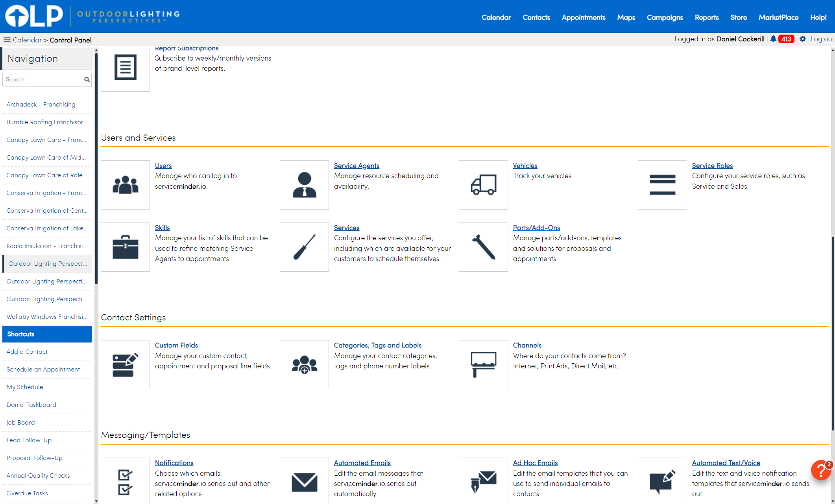
Task: Select Bumble Roofing Franchisor in navigation
Action: (x=47, y=122)
